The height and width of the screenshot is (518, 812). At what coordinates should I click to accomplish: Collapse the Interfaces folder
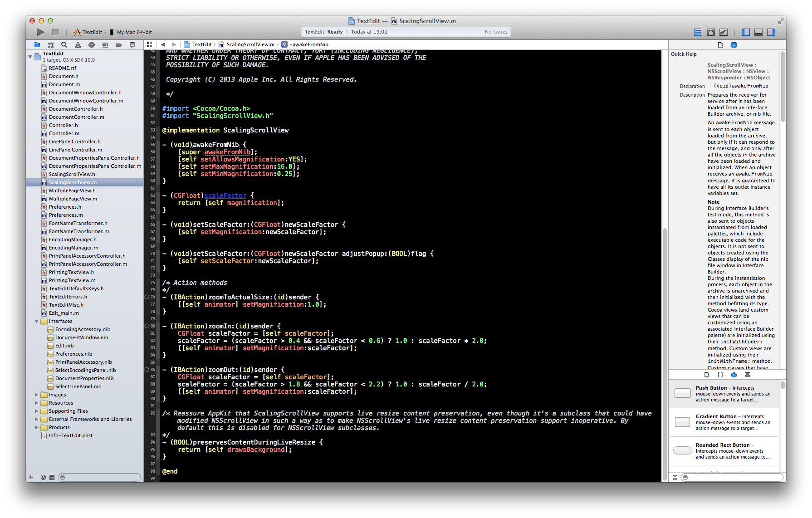coord(37,321)
